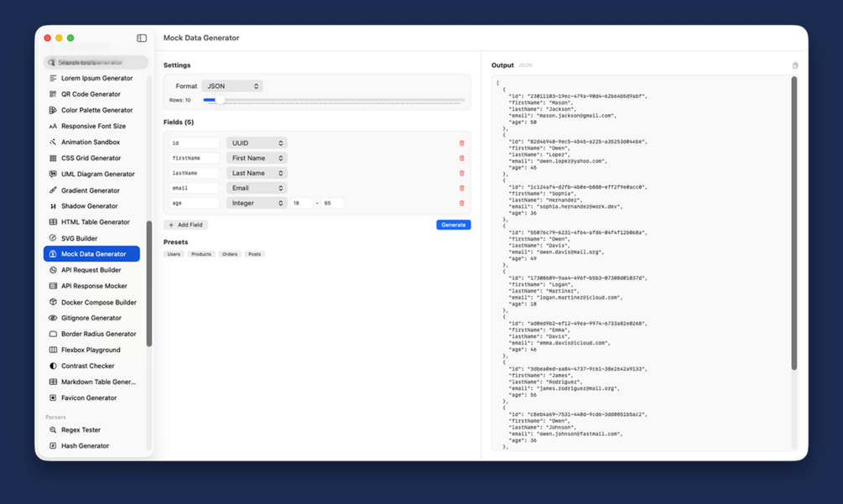Screen dimensions: 843x504
Task: Click the Generate button
Action: 453,225
